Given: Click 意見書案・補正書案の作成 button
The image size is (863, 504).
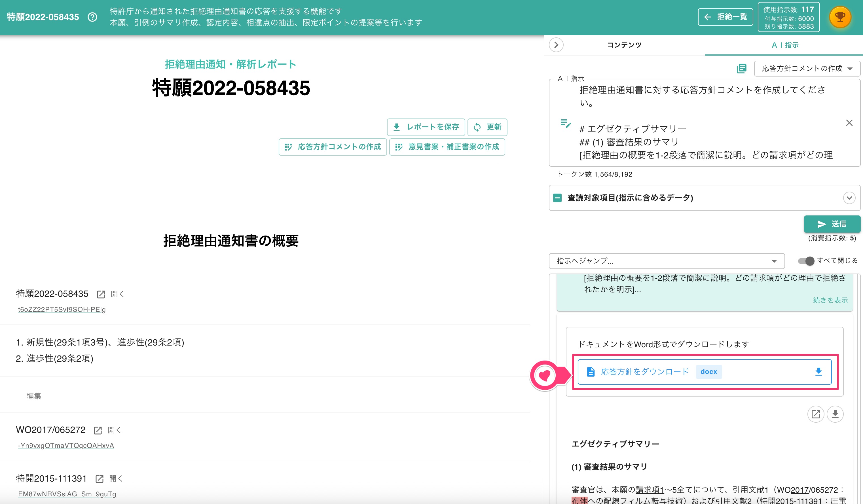Looking at the screenshot, I should 447,147.
